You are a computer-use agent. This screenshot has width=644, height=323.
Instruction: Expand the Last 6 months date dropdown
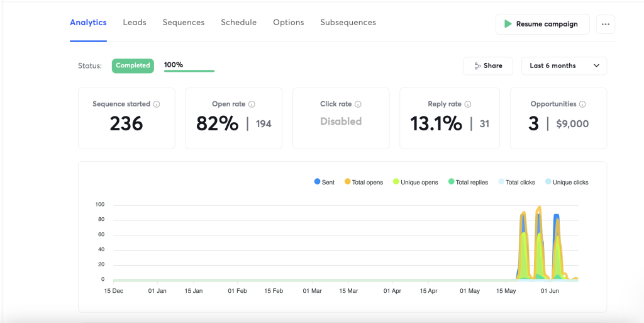564,65
